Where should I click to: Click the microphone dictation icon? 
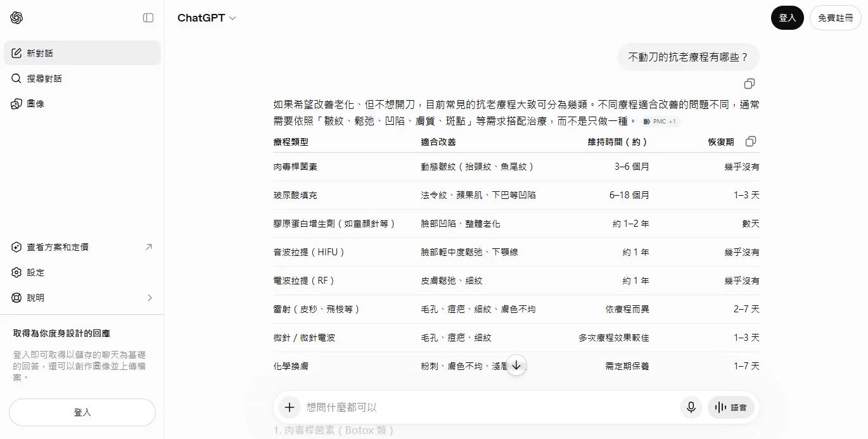[691, 407]
